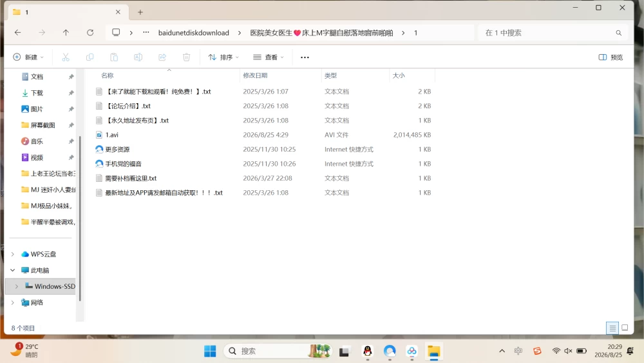Open QQ penguin app on taskbar
Viewport: 644px width, 363px height.
click(368, 351)
